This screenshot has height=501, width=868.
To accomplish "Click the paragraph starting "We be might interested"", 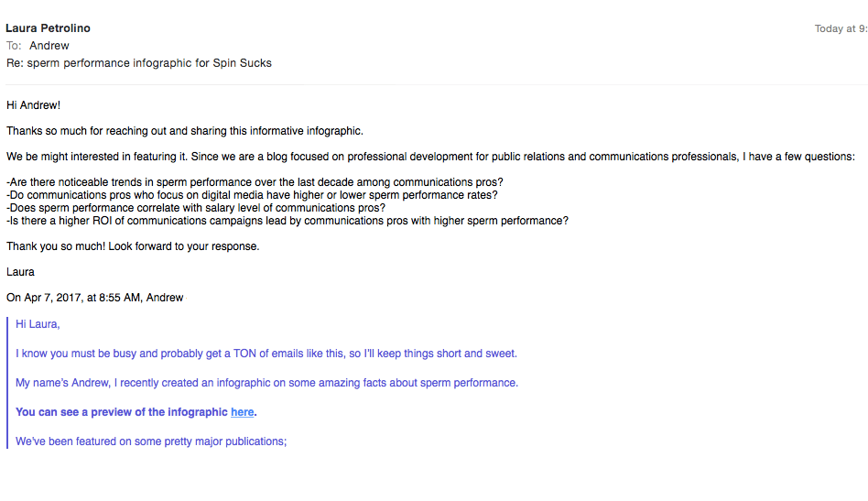I will pos(430,157).
